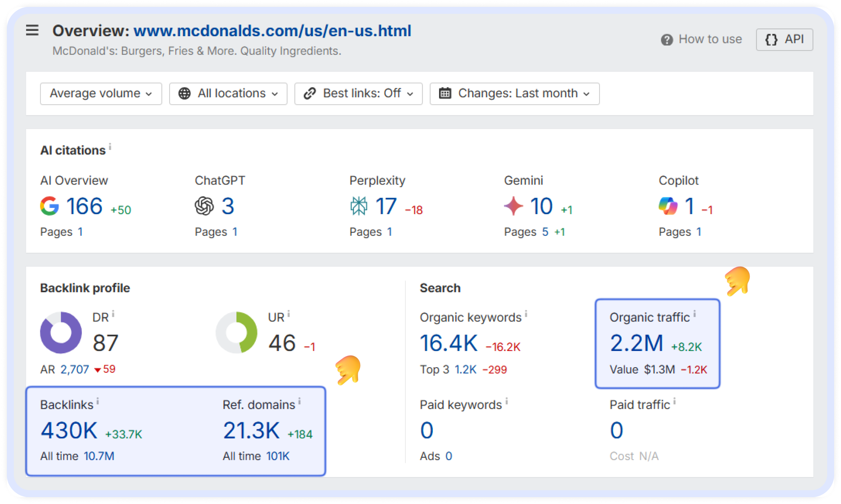Click the How to use link

[x=710, y=39]
